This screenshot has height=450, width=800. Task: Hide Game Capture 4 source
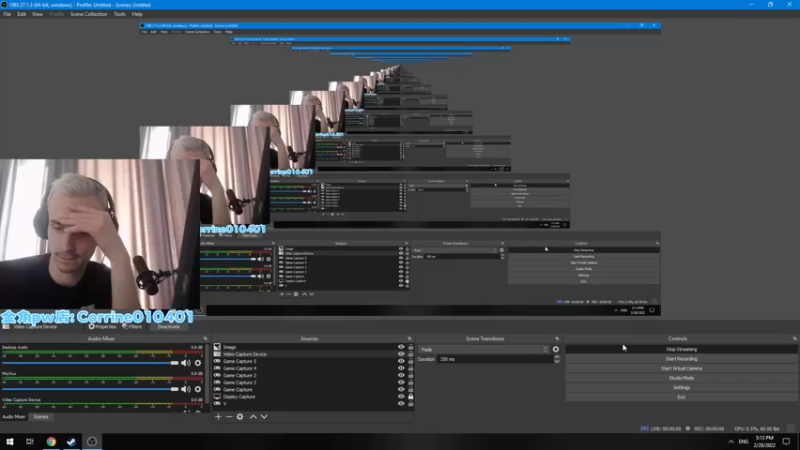(401, 368)
